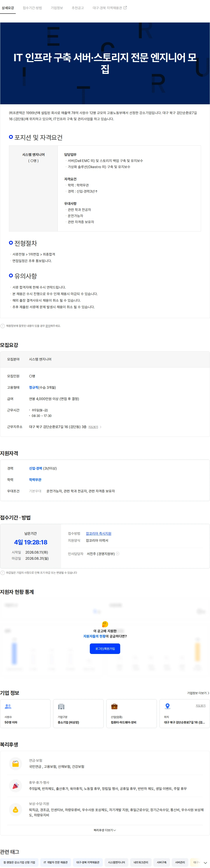This screenshot has height=868, width=210.
Task: Click the 보상·수당·지원 money bag icon
Action: coord(16,810)
